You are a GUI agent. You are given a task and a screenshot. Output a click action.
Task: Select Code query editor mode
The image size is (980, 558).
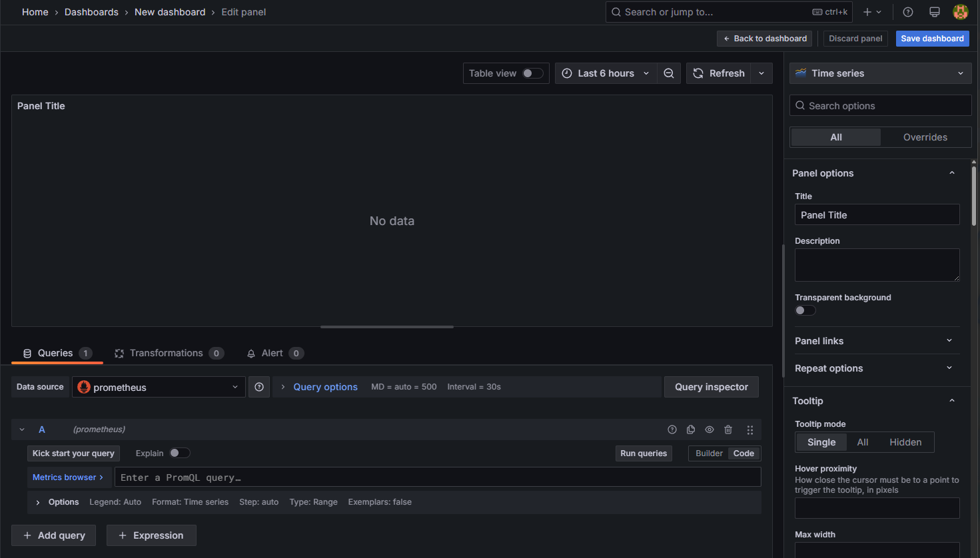point(743,453)
